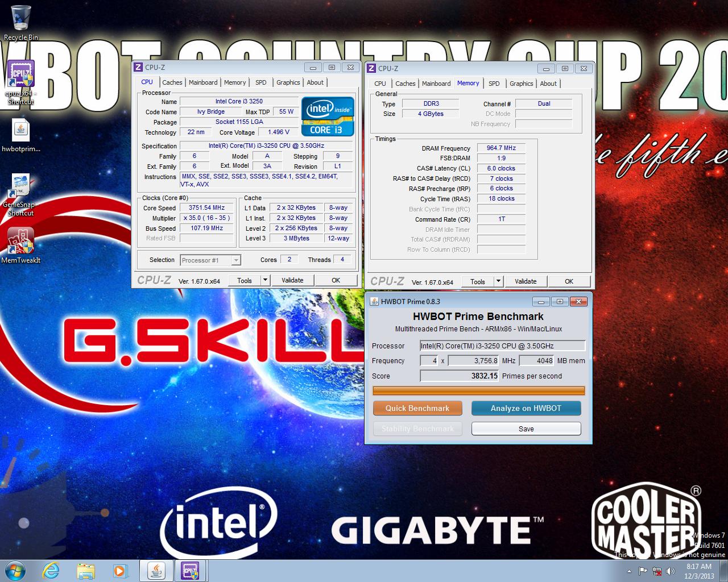Click Validate in the Memory CPU-Z window
This screenshot has height=582, width=728.
pos(526,281)
